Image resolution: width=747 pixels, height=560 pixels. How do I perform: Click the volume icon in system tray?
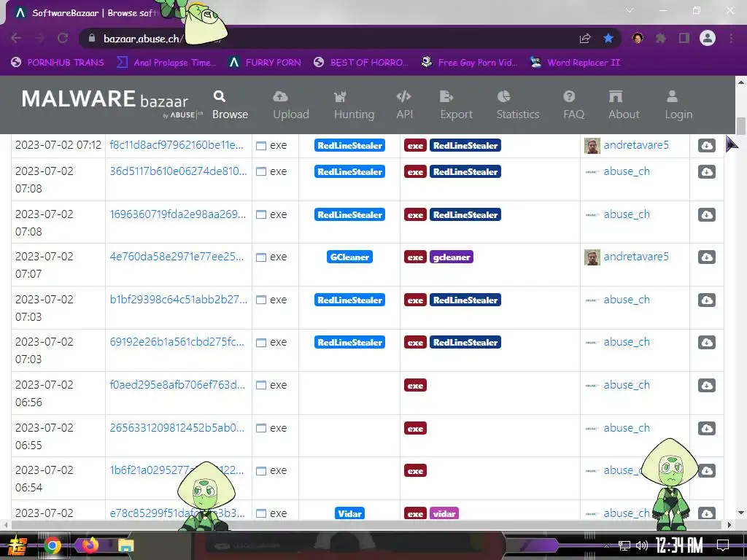point(641,545)
